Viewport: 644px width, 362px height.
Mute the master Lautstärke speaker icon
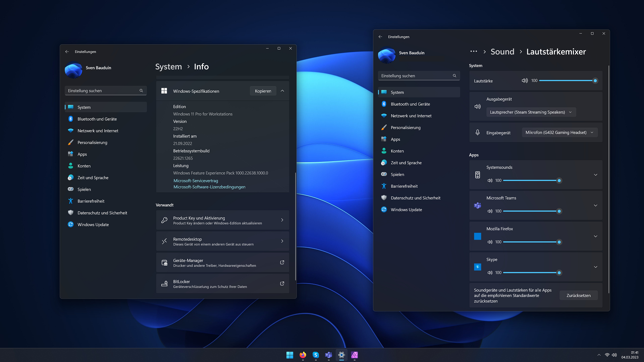click(525, 81)
